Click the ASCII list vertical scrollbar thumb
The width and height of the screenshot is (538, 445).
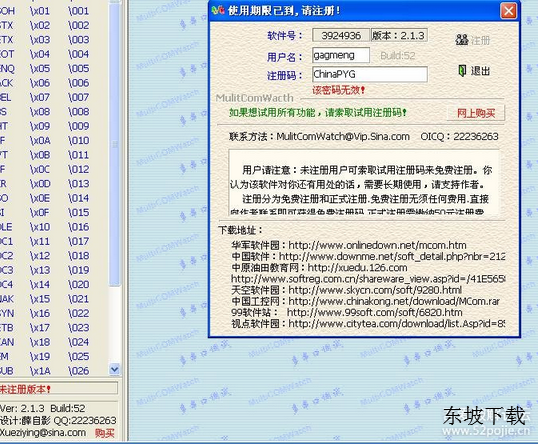click(114, 144)
